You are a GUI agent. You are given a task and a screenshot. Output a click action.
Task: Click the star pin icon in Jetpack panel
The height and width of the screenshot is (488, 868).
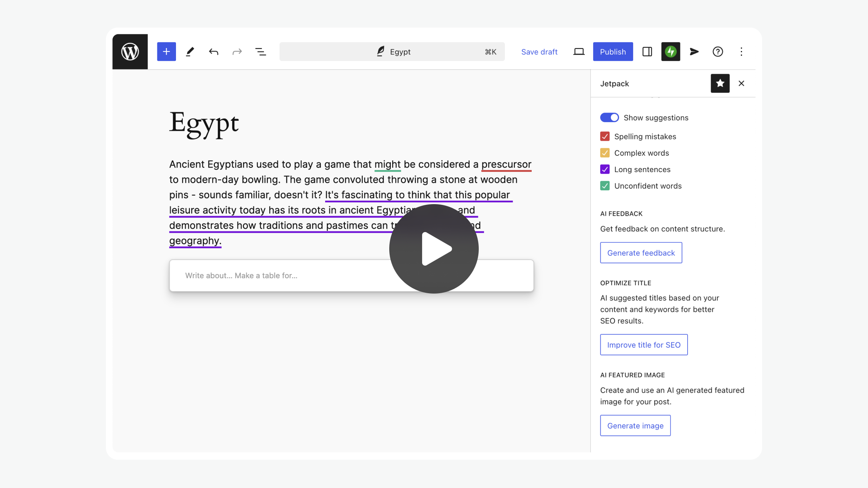pos(720,83)
